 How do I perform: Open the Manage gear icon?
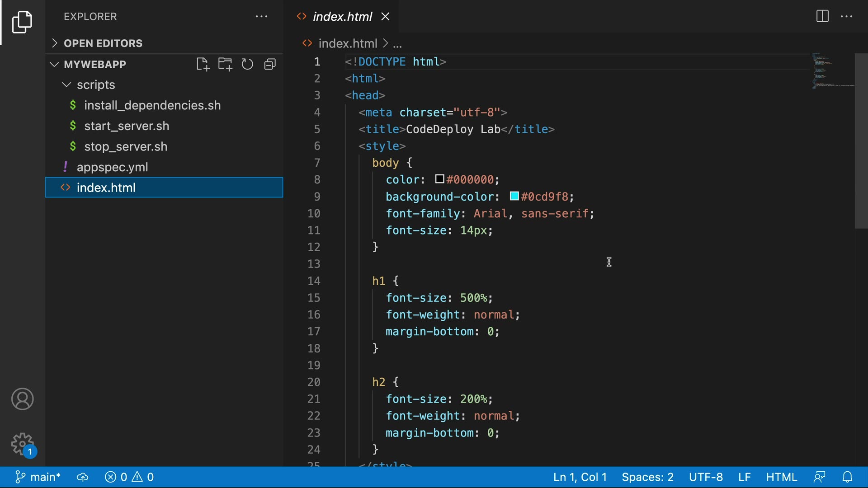[x=22, y=444]
